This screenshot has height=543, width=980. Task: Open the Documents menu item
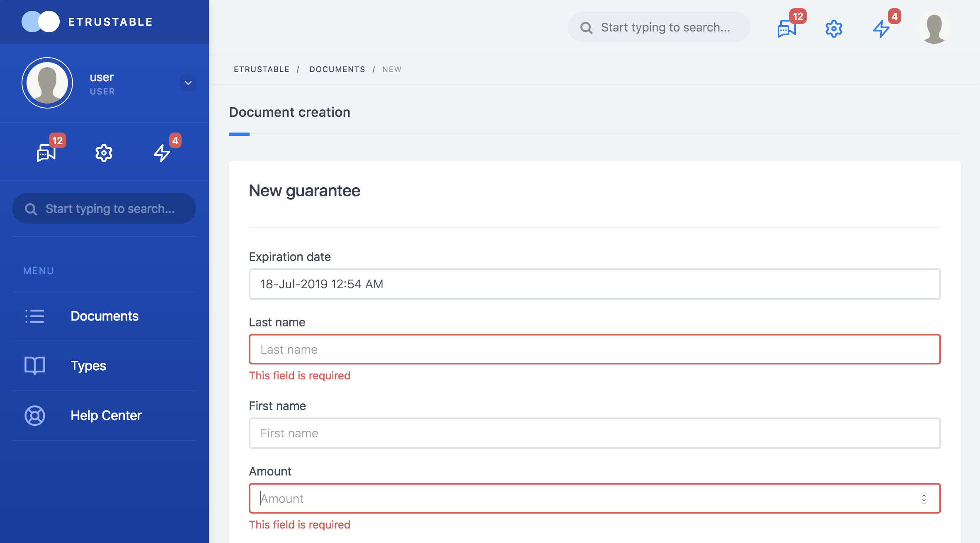(104, 316)
